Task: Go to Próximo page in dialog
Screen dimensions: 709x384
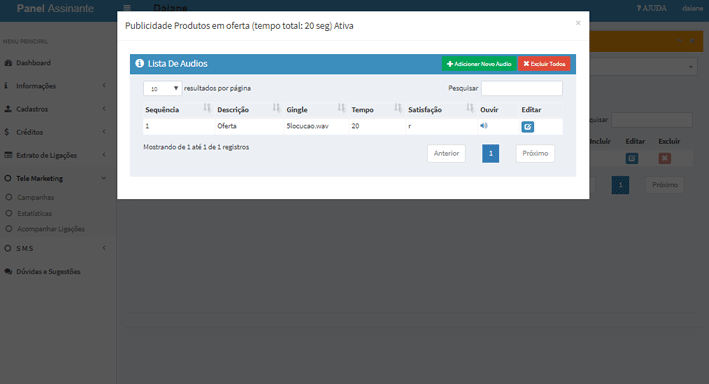Action: pos(535,153)
